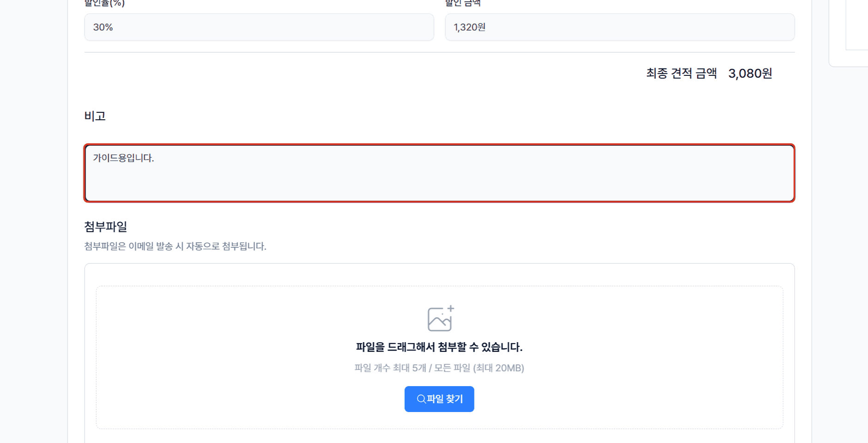This screenshot has height=443, width=868.
Task: Click the divider line above 최종 견적 금액
Action: 439,52
